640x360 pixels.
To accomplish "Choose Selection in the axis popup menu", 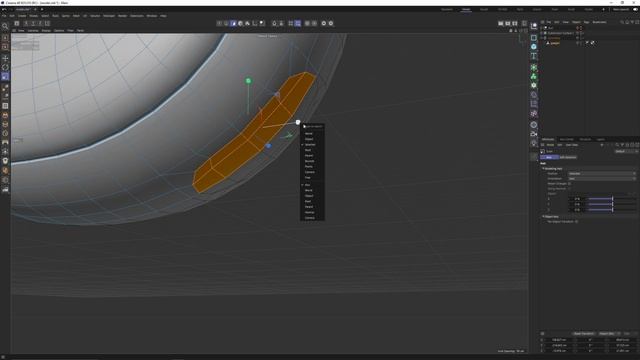I will pos(310,144).
